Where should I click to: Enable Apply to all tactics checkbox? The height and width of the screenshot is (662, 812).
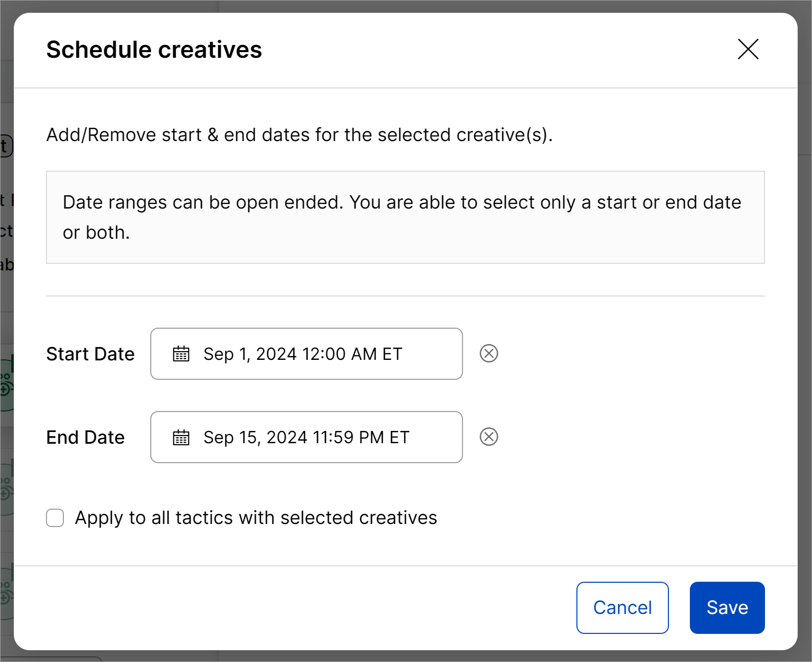click(55, 518)
